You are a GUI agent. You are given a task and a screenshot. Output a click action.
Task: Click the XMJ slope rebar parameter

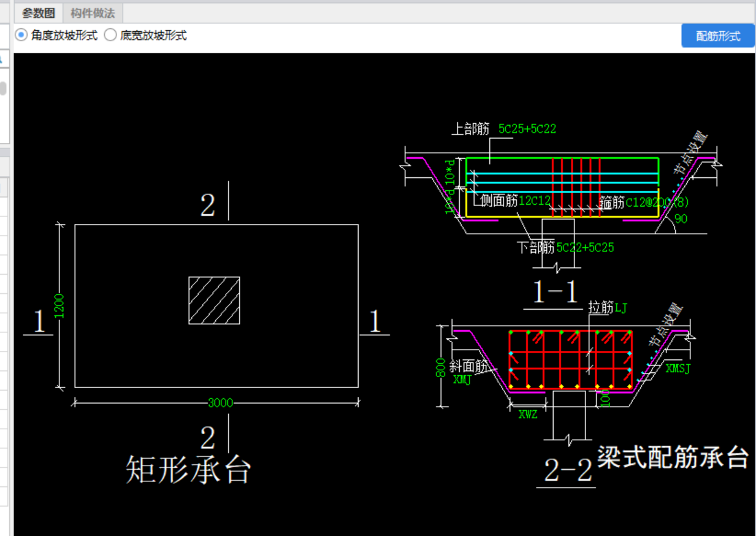click(462, 380)
